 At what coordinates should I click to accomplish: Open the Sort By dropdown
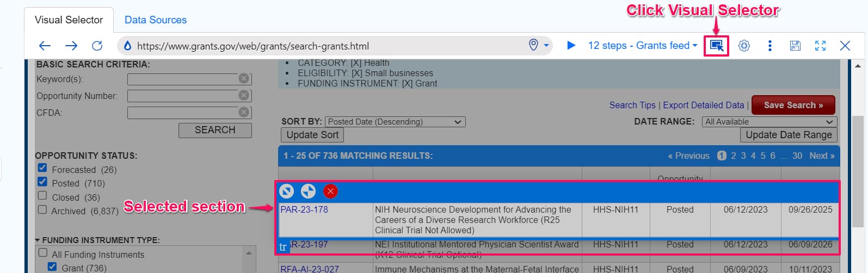pos(395,122)
